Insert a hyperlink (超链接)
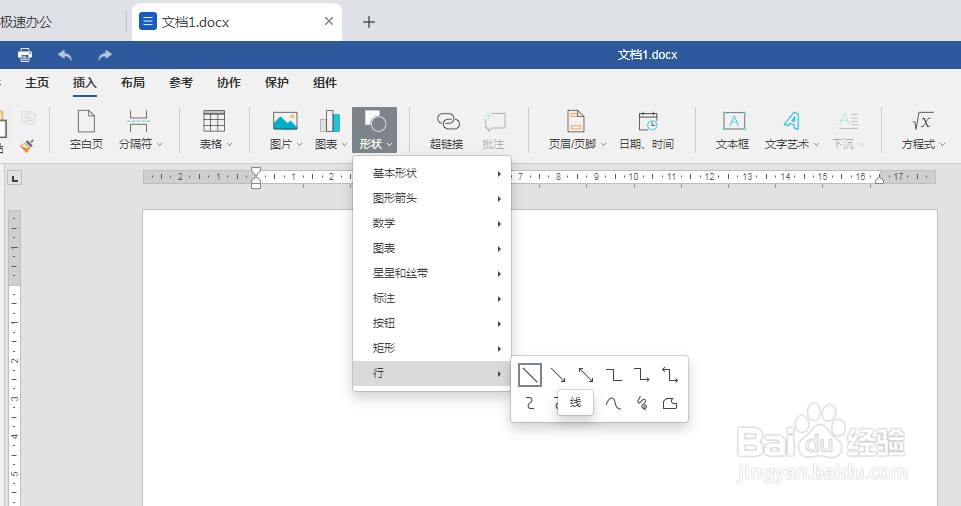 tap(447, 129)
